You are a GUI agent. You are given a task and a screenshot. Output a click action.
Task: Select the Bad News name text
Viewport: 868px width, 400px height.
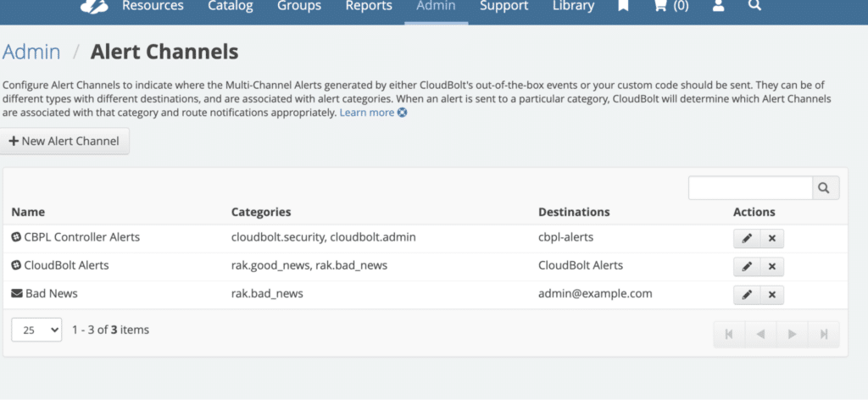tap(52, 294)
